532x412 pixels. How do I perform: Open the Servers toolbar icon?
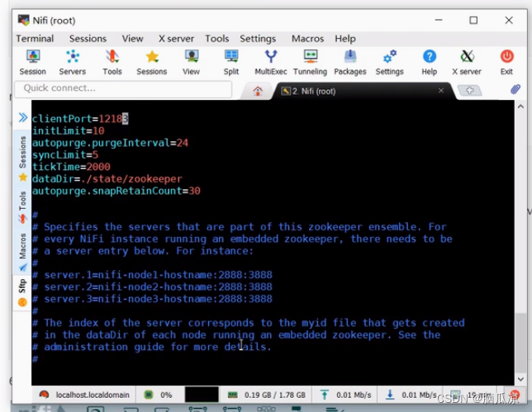click(x=72, y=63)
